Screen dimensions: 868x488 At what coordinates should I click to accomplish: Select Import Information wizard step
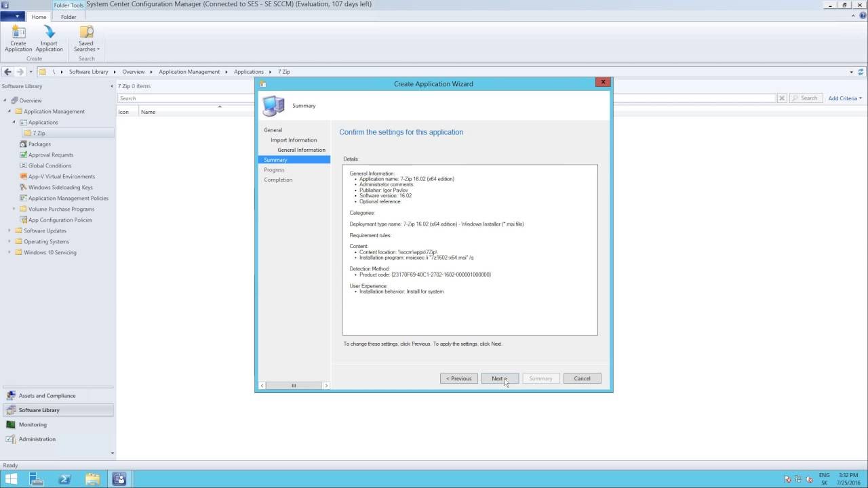[x=294, y=140]
